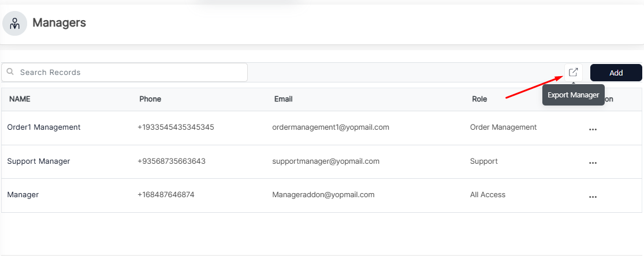Click the Export Manager icon
This screenshot has height=256, width=644.
[x=574, y=73]
